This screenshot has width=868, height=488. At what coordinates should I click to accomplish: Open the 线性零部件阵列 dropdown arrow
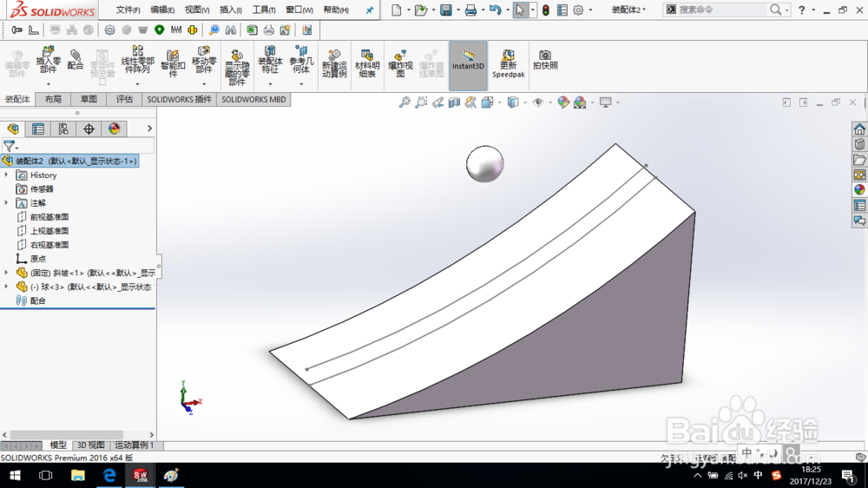(137, 83)
